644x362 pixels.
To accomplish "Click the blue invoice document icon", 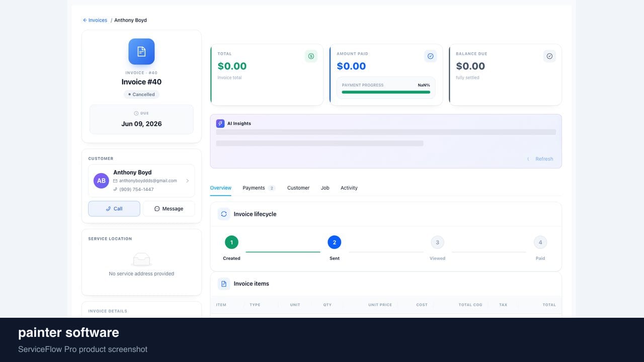I will click(141, 51).
